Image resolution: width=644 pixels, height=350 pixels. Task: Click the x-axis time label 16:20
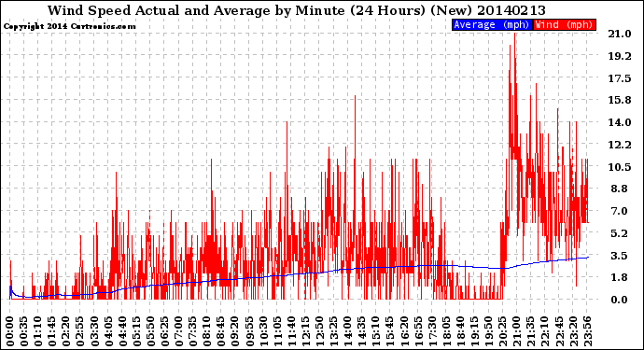(x=404, y=331)
